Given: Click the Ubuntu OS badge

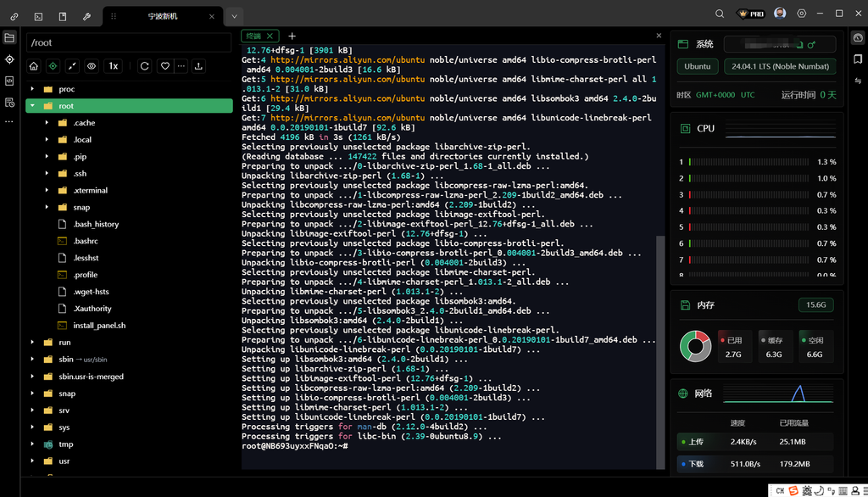Looking at the screenshot, I should (x=698, y=66).
